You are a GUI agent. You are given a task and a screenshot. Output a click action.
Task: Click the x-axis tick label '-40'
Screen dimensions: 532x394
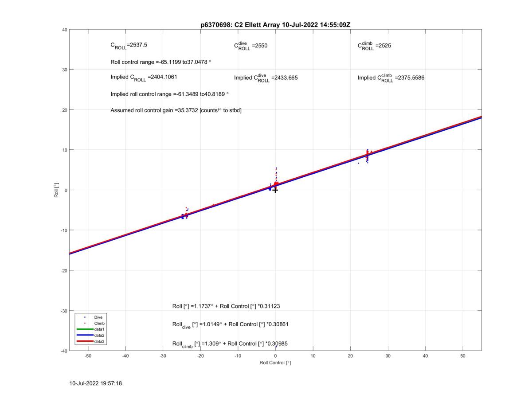[125, 356]
